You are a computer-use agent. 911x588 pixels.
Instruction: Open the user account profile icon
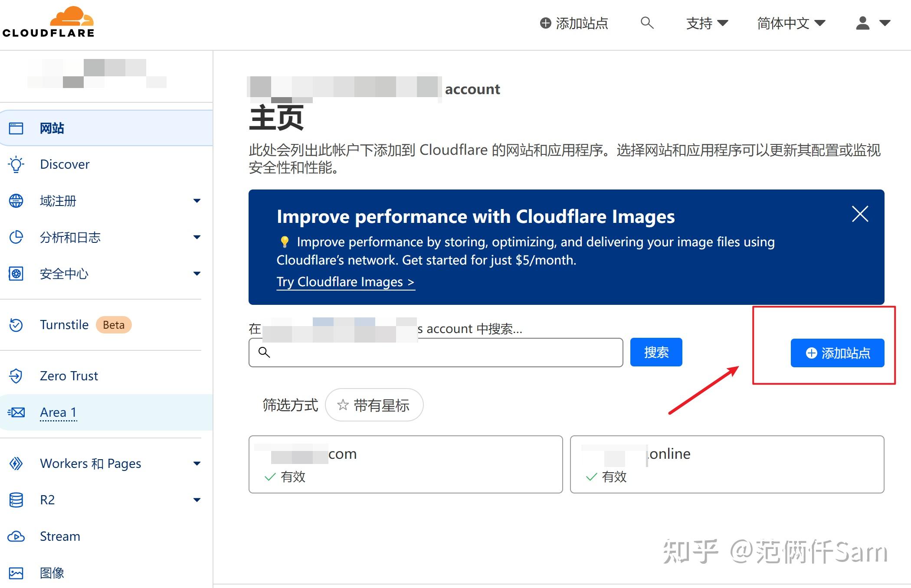(x=862, y=23)
